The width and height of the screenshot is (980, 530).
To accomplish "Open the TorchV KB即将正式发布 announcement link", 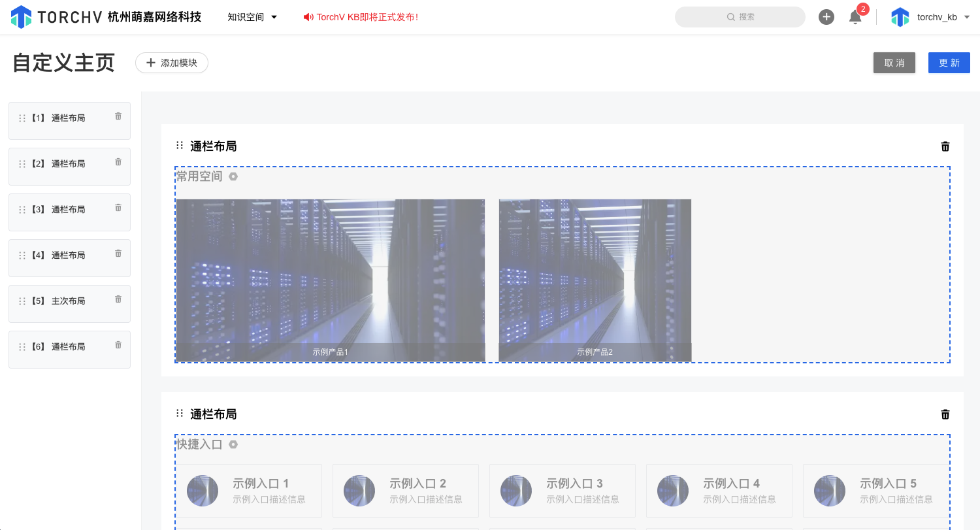I will tap(361, 17).
